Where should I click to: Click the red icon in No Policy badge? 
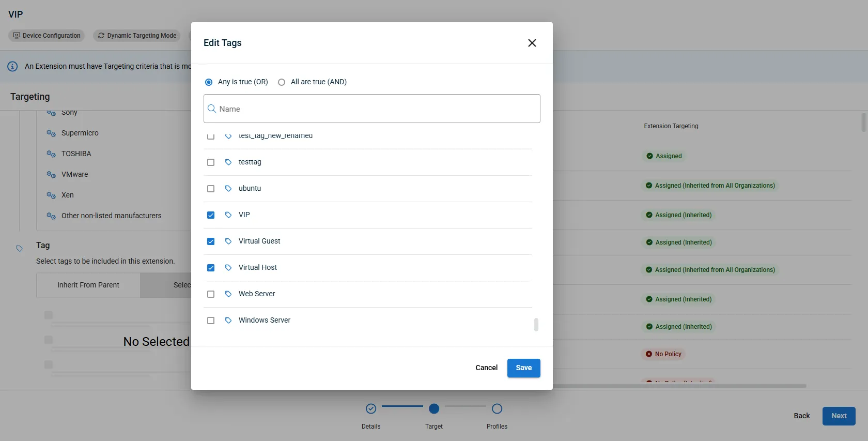coord(649,354)
